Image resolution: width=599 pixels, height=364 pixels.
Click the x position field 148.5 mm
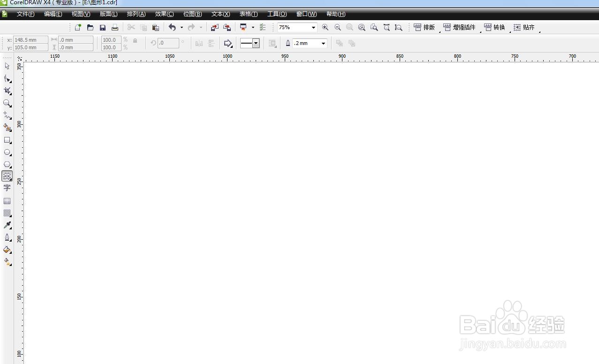pos(30,40)
